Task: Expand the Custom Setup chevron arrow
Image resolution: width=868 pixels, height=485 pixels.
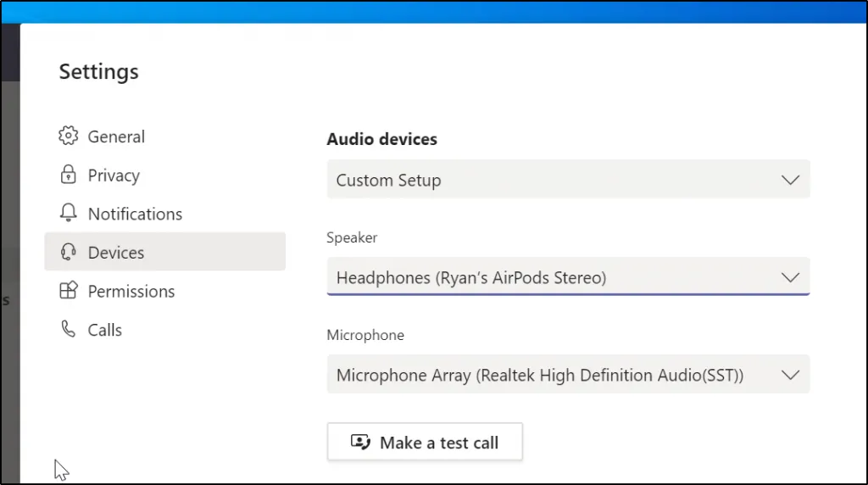Action: (x=790, y=180)
